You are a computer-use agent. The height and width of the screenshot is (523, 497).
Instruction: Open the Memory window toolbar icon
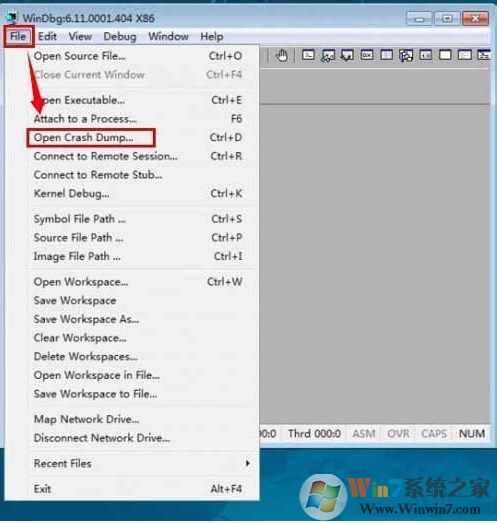(387, 55)
